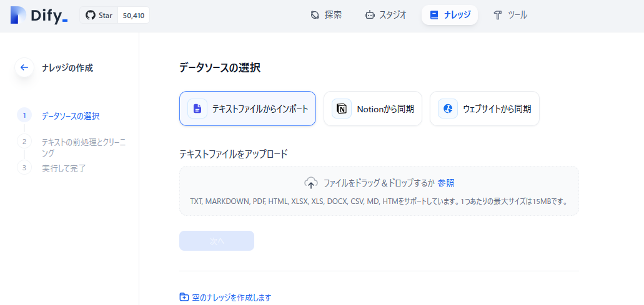Select the ナレッジ tab

[450, 15]
